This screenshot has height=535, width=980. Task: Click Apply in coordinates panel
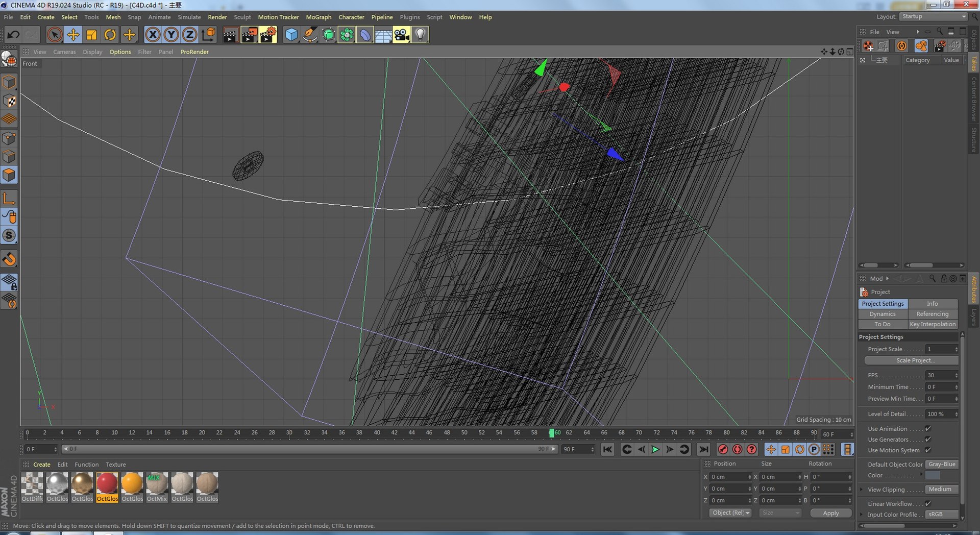pos(831,513)
